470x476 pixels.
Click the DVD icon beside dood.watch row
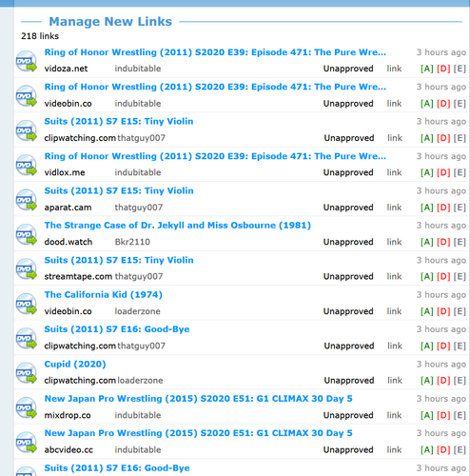[x=27, y=234]
